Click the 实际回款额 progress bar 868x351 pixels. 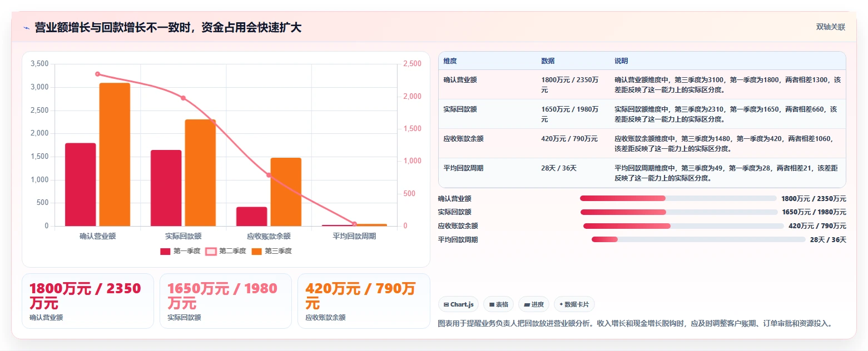coord(679,212)
